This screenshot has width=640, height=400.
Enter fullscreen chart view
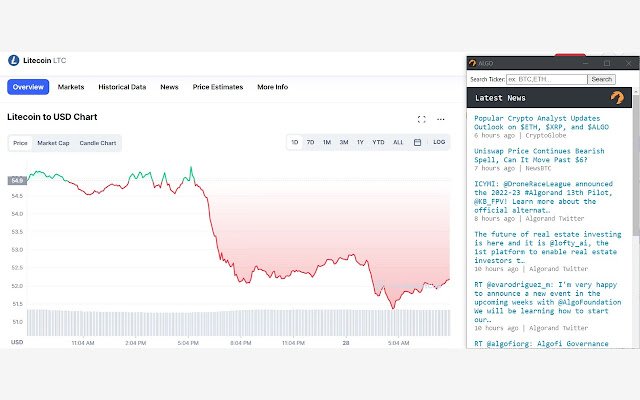point(421,119)
